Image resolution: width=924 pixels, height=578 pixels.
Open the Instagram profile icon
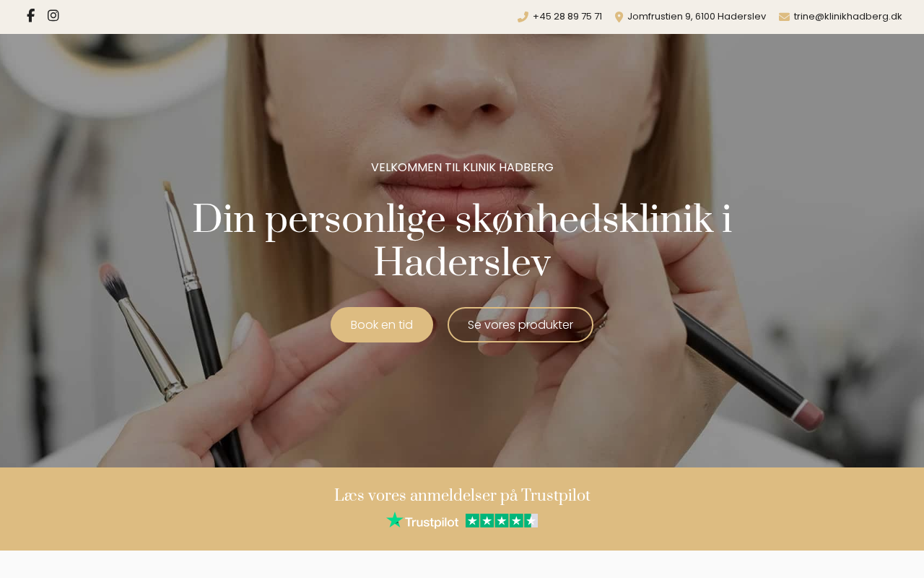pos(53,16)
